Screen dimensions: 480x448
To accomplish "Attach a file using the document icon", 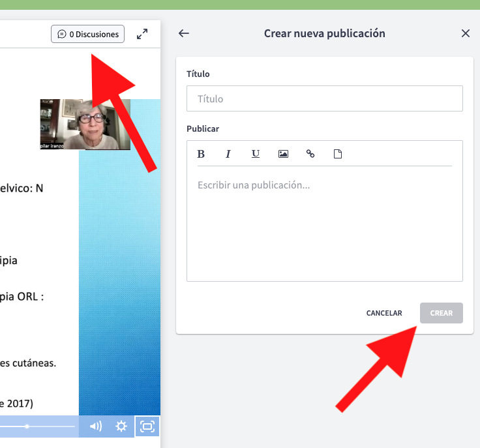I will coord(338,154).
